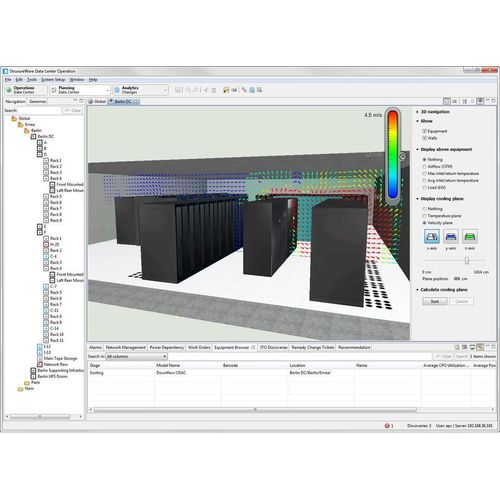Click the red alarm status icon
The height and width of the screenshot is (500, 500).
coord(387,426)
